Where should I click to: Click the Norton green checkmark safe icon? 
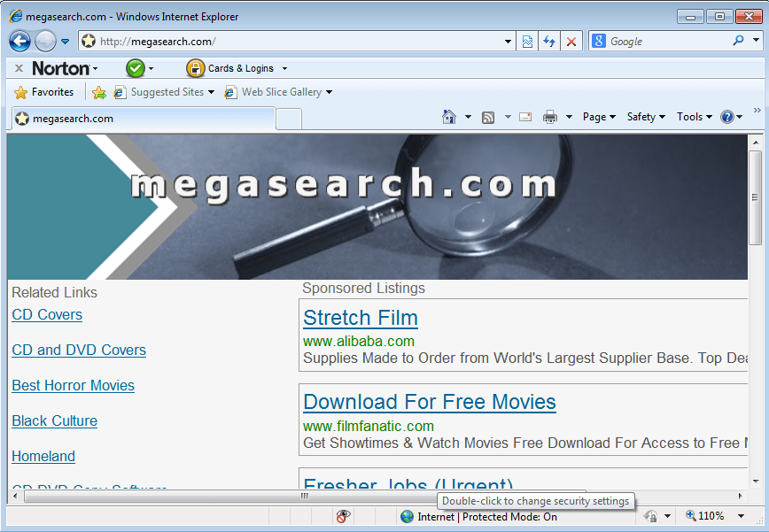pos(135,68)
